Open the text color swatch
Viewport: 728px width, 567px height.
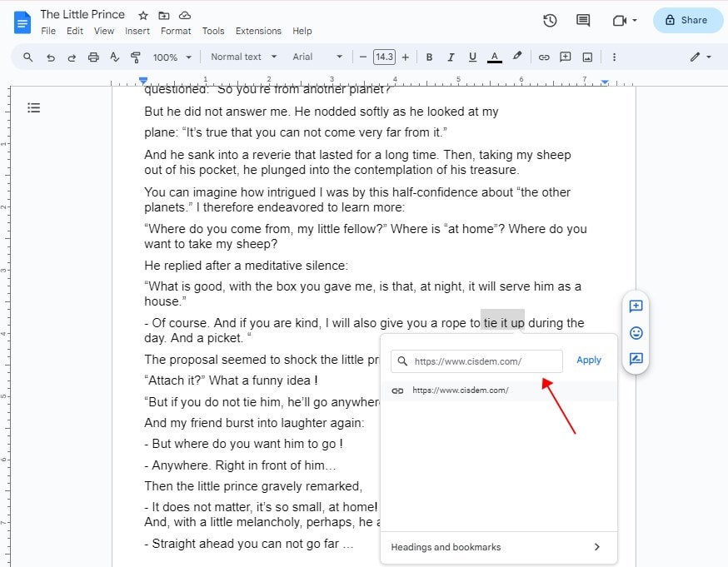494,57
